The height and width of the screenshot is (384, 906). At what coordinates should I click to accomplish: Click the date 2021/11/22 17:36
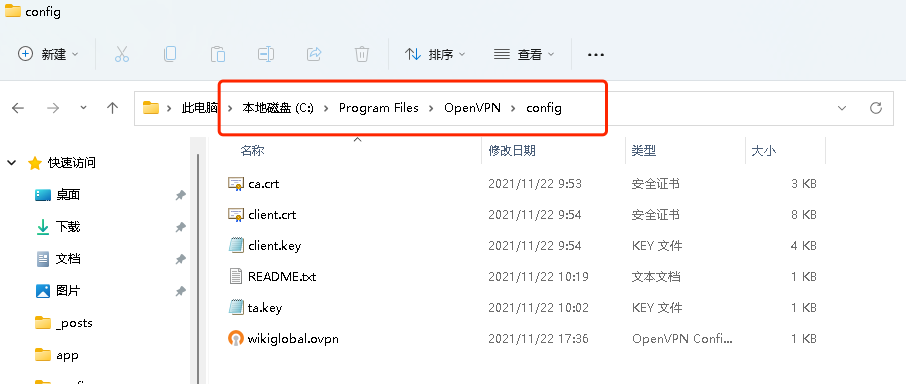click(538, 338)
